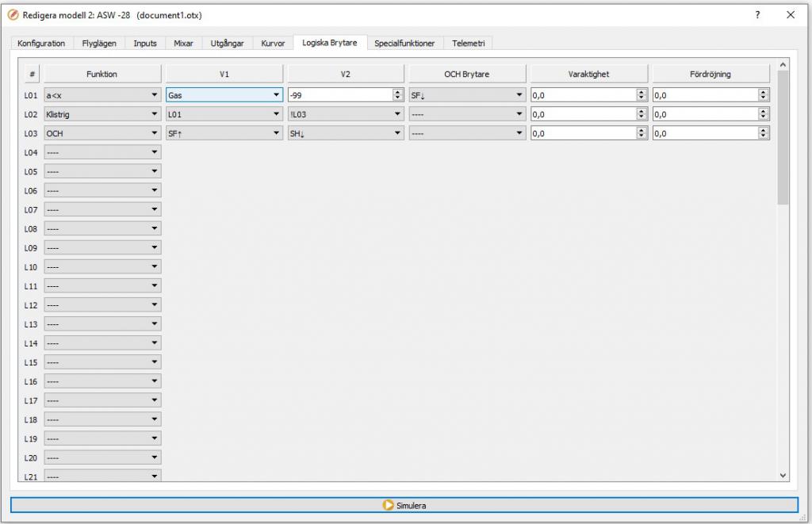Viewport: 812px width, 524px height.
Task: Open L01 Funktion dropdown showing a<x
Action: pyautogui.click(x=102, y=95)
